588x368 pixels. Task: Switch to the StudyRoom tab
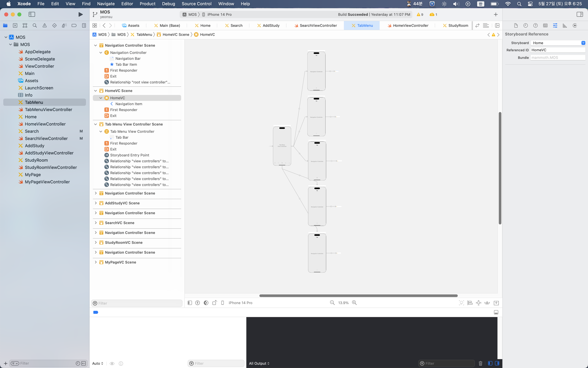[455, 26]
